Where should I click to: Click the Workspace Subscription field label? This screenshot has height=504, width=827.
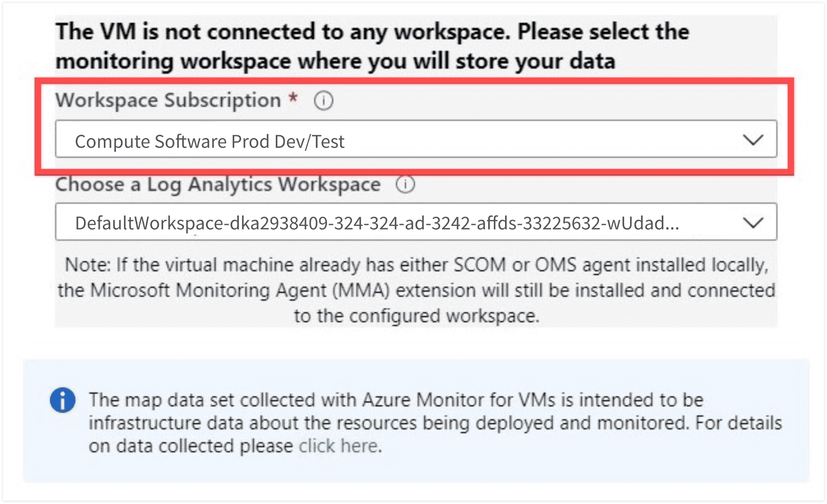click(168, 100)
